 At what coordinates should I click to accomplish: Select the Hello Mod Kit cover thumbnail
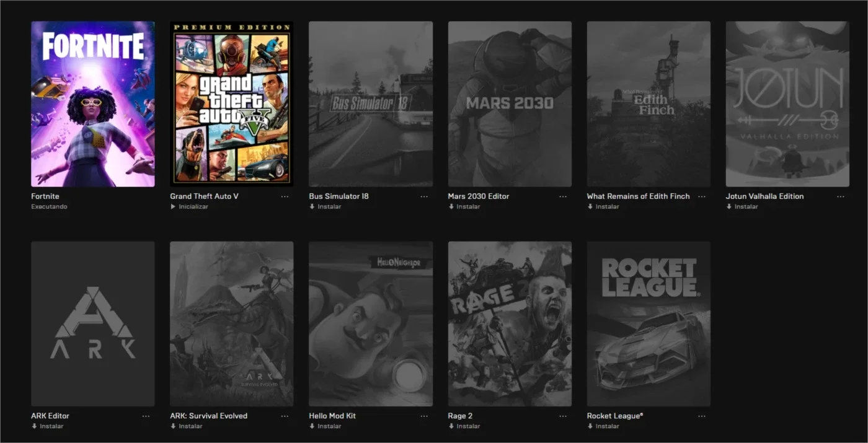(371, 324)
